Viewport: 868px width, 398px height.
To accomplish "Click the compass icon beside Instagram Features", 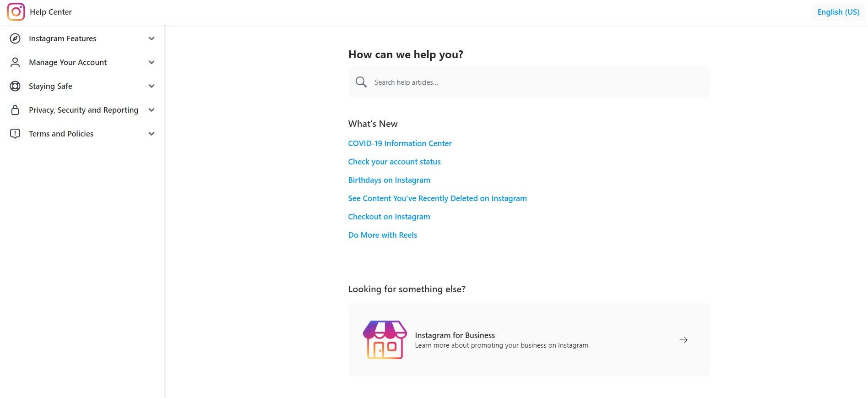I will [x=15, y=38].
